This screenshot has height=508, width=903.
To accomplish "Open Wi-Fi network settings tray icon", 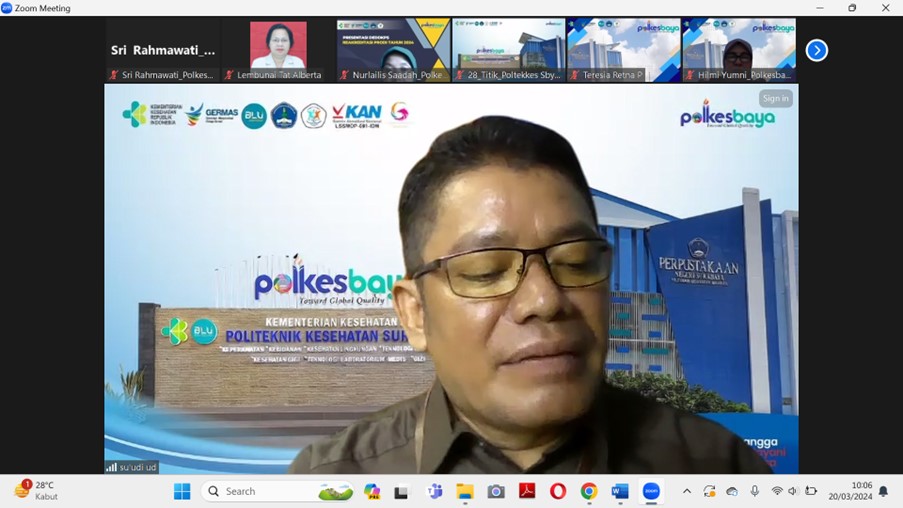I will [777, 491].
